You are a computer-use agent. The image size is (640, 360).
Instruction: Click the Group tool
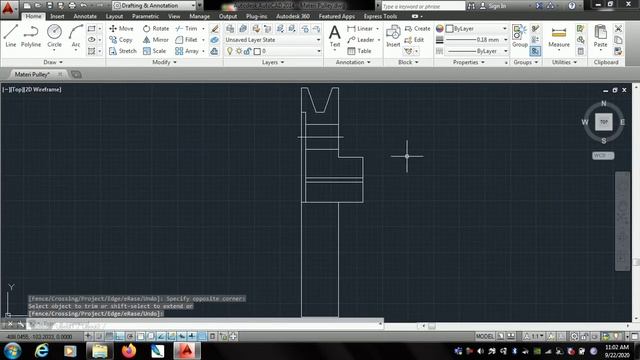click(x=520, y=36)
